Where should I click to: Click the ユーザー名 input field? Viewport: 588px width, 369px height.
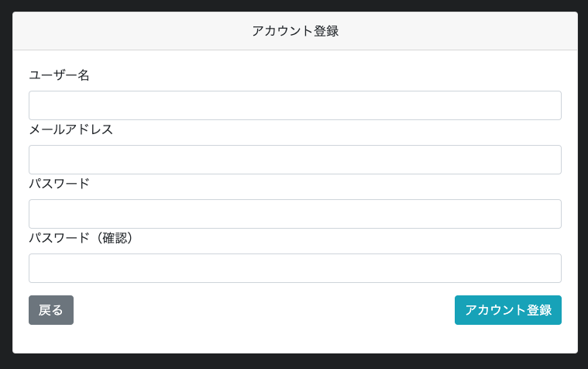pos(294,105)
